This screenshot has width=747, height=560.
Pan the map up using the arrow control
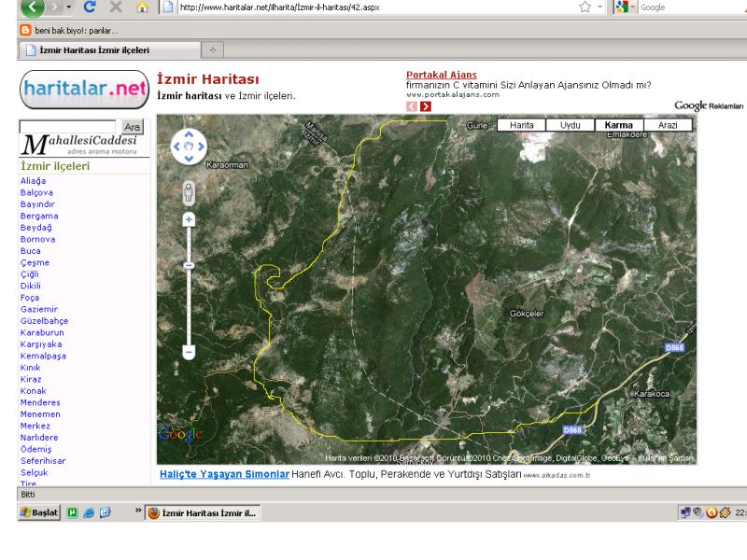point(189,133)
